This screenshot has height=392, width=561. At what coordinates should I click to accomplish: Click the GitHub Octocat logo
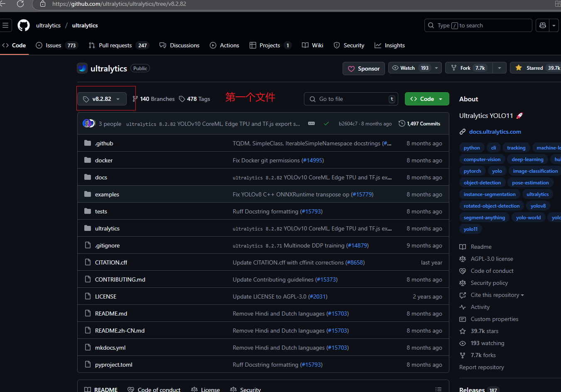tap(24, 25)
